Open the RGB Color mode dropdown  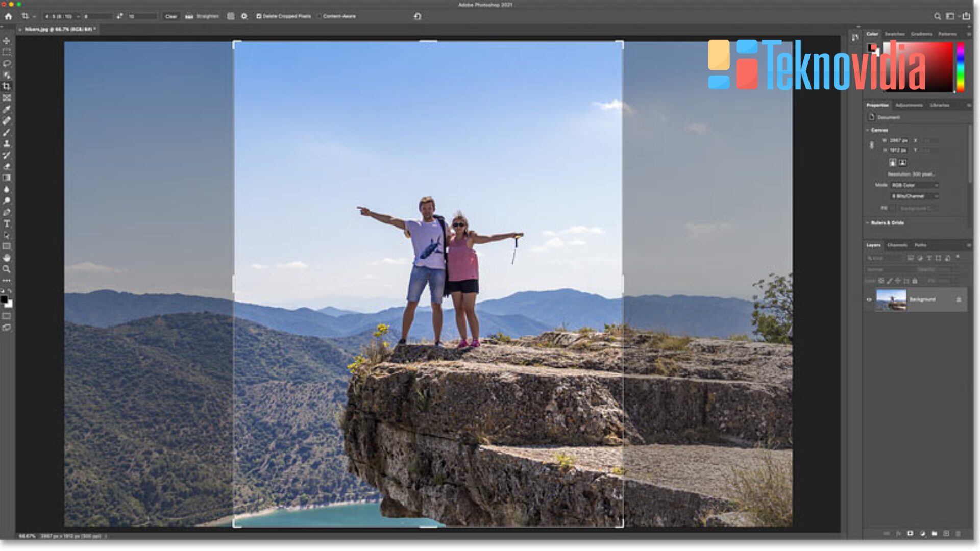[x=915, y=185]
